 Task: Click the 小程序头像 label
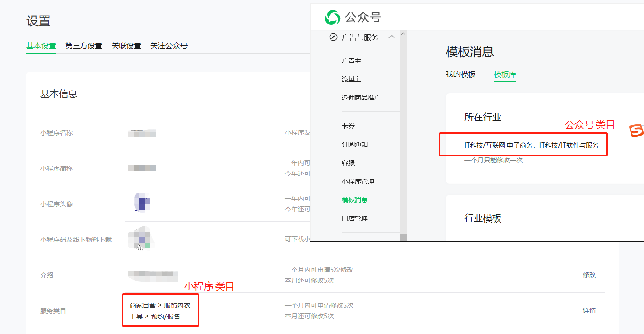tap(56, 204)
